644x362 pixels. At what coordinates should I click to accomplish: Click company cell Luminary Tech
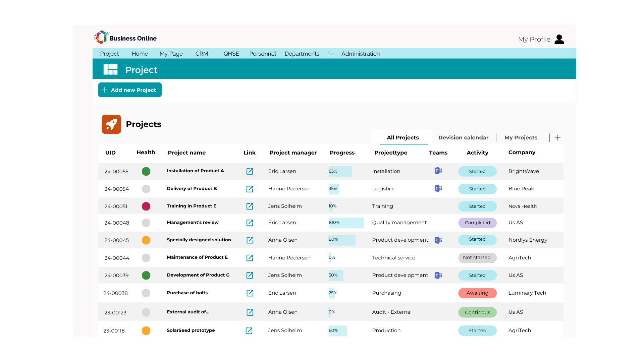click(x=527, y=293)
